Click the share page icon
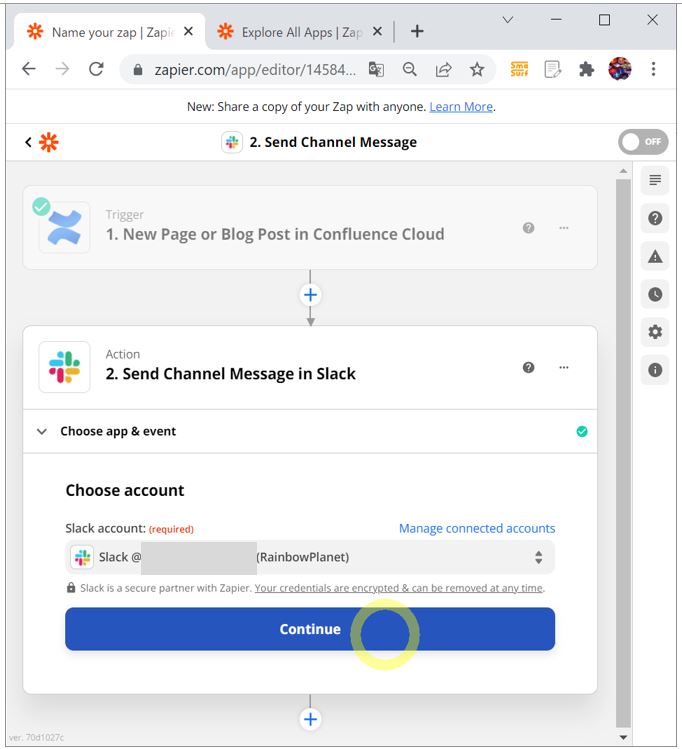 (443, 70)
